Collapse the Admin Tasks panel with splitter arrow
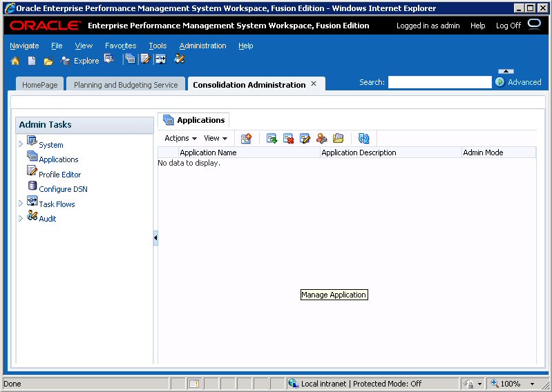Image resolution: width=552 pixels, height=392 pixels. [x=155, y=238]
